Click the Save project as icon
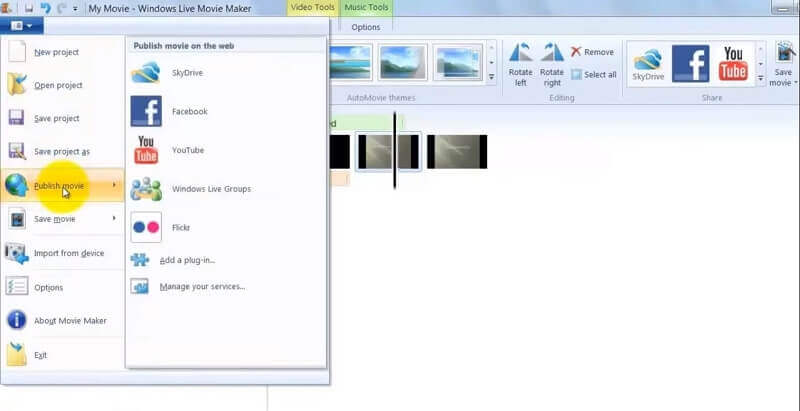The width and height of the screenshot is (800, 411). 17,151
